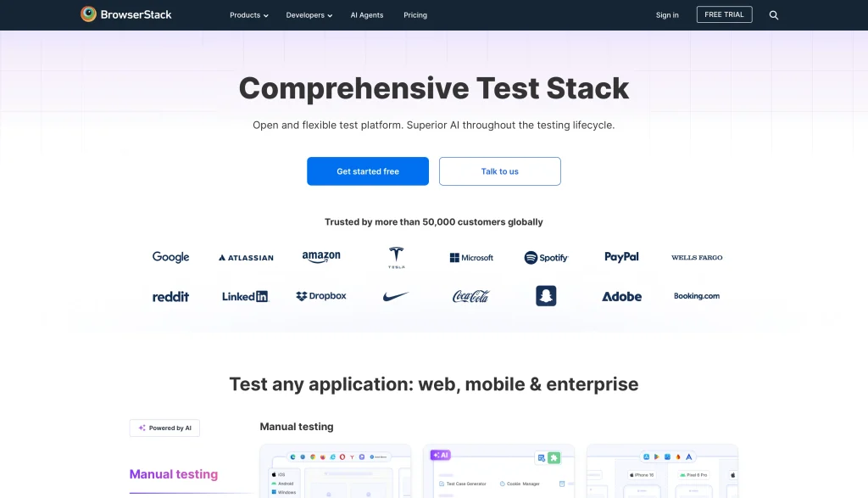Click the Spotify logo in the customers row
The width and height of the screenshot is (868, 498).
click(546, 257)
